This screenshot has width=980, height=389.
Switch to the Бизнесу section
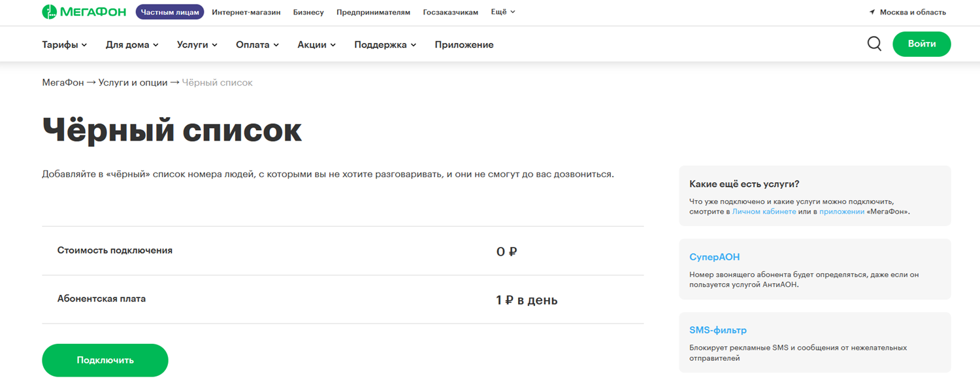(x=308, y=12)
